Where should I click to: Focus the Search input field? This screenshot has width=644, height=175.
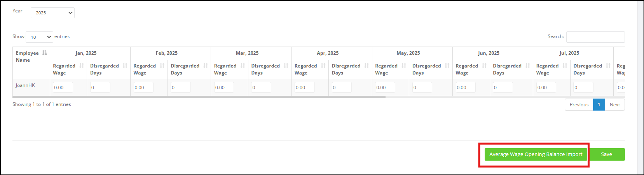595,37
